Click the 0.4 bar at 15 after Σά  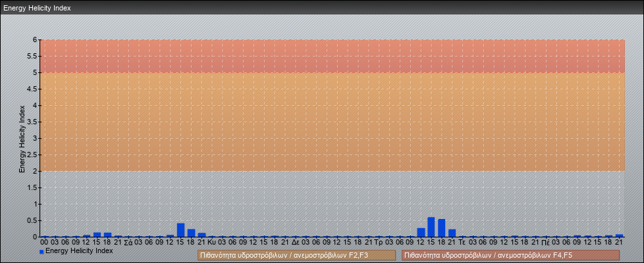pyautogui.click(x=180, y=229)
